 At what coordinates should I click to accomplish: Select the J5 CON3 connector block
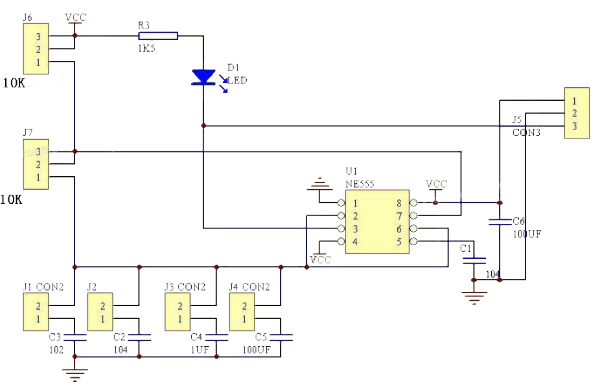tap(577, 113)
